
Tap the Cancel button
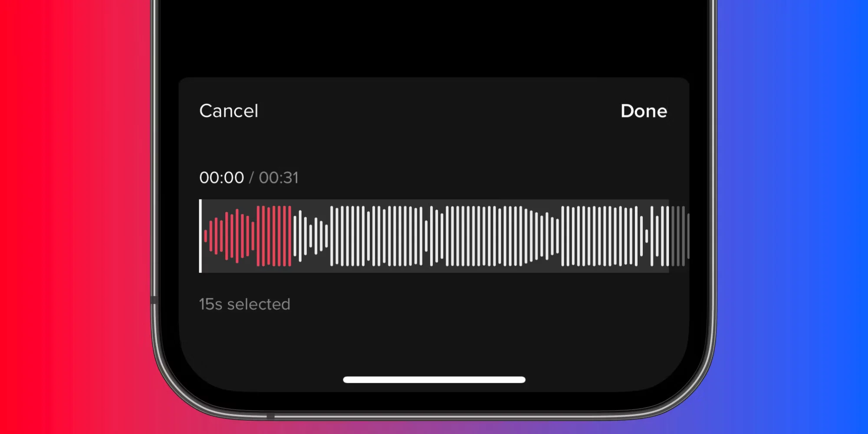tap(229, 111)
